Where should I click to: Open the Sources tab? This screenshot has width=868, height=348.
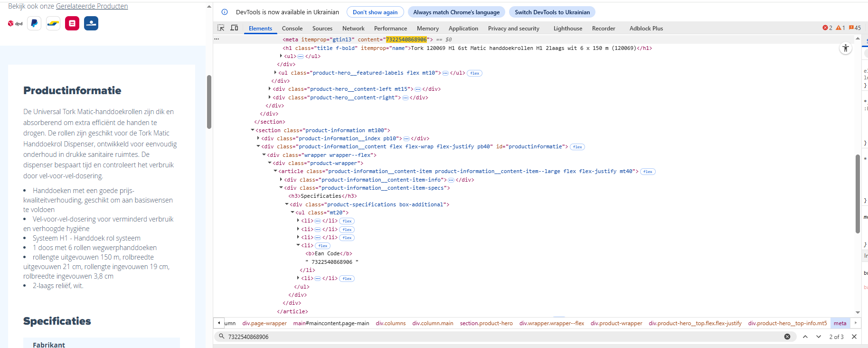[x=322, y=29]
